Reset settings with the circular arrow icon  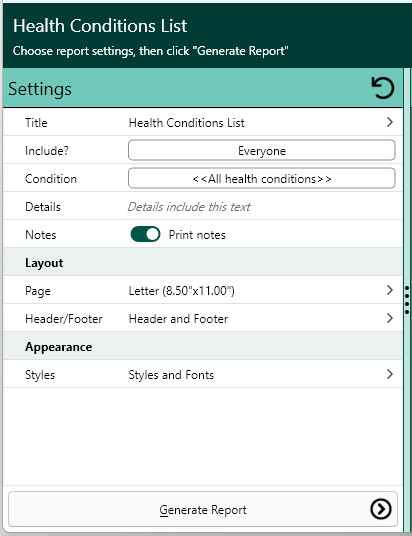point(383,88)
